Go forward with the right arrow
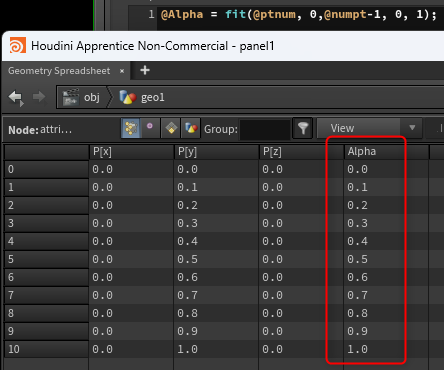 (x=39, y=97)
